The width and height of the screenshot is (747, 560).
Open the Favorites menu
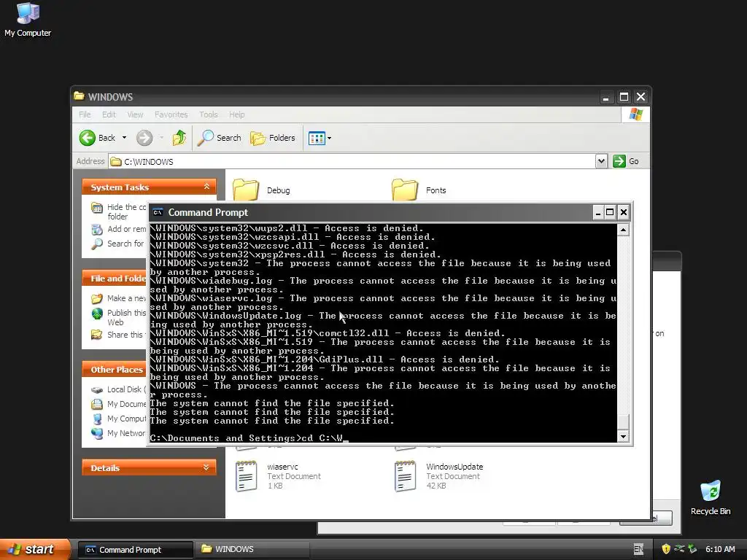tap(171, 114)
